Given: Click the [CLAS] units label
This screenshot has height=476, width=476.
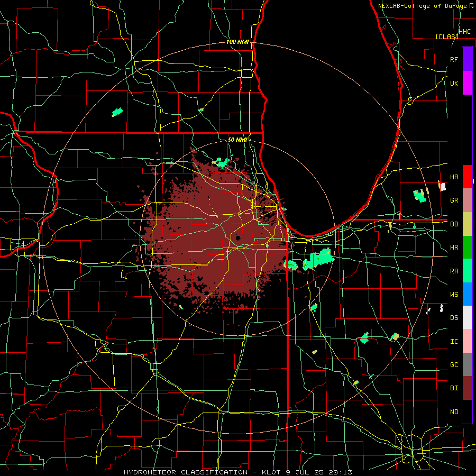Looking at the screenshot, I should 447,36.
